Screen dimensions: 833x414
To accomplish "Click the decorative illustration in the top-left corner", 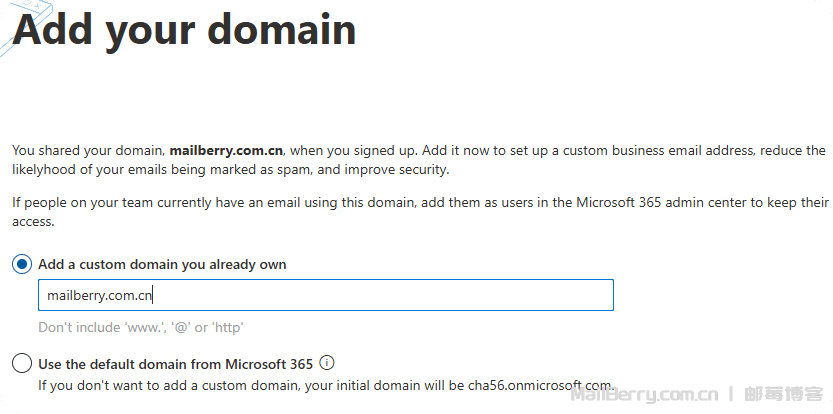I will 10,30.
